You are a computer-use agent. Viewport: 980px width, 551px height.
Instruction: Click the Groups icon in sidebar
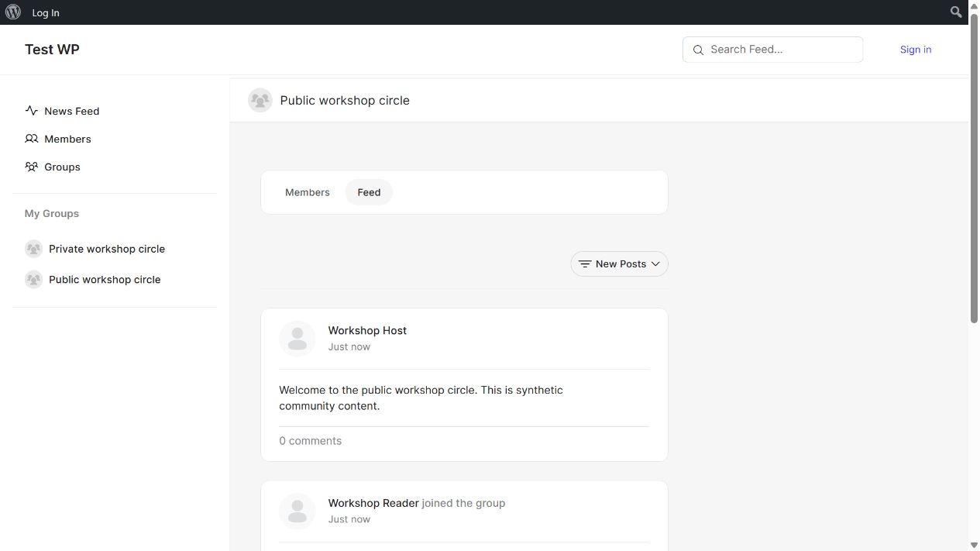click(x=32, y=167)
